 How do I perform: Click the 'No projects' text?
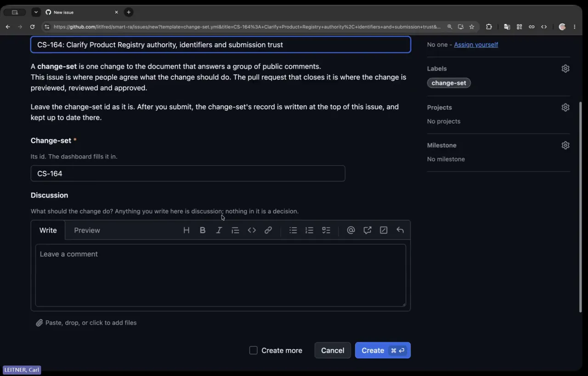(x=444, y=121)
